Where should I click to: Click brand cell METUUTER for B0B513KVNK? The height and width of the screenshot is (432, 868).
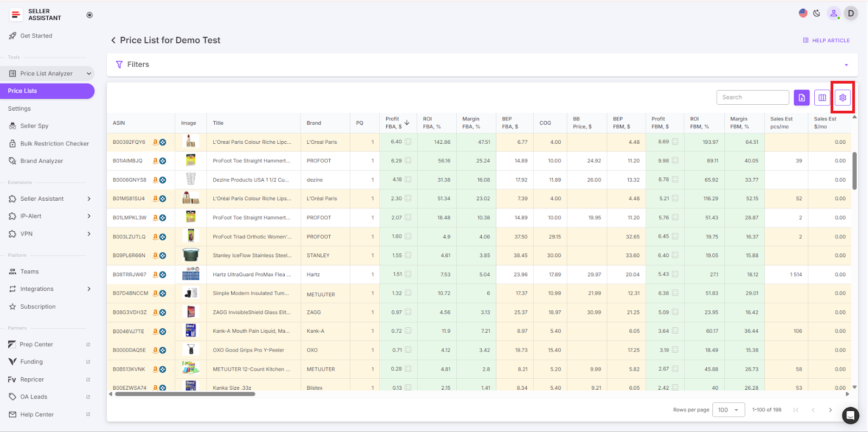(321, 370)
